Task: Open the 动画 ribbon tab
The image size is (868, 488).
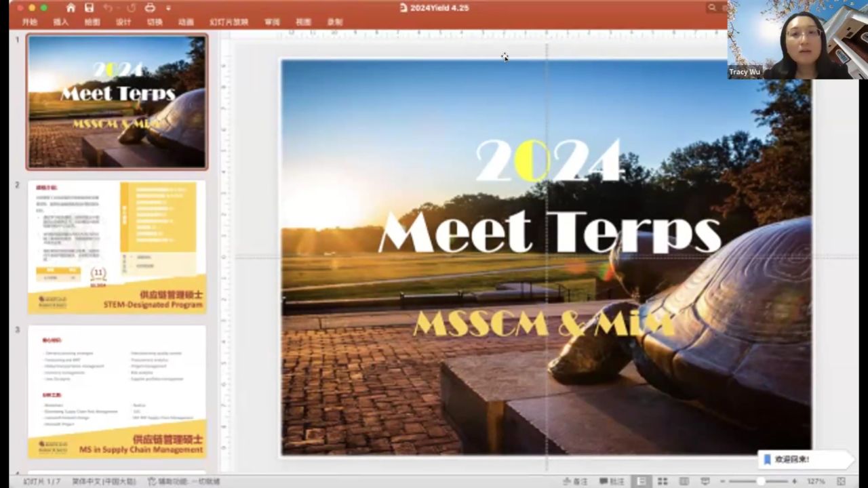Action: (186, 22)
